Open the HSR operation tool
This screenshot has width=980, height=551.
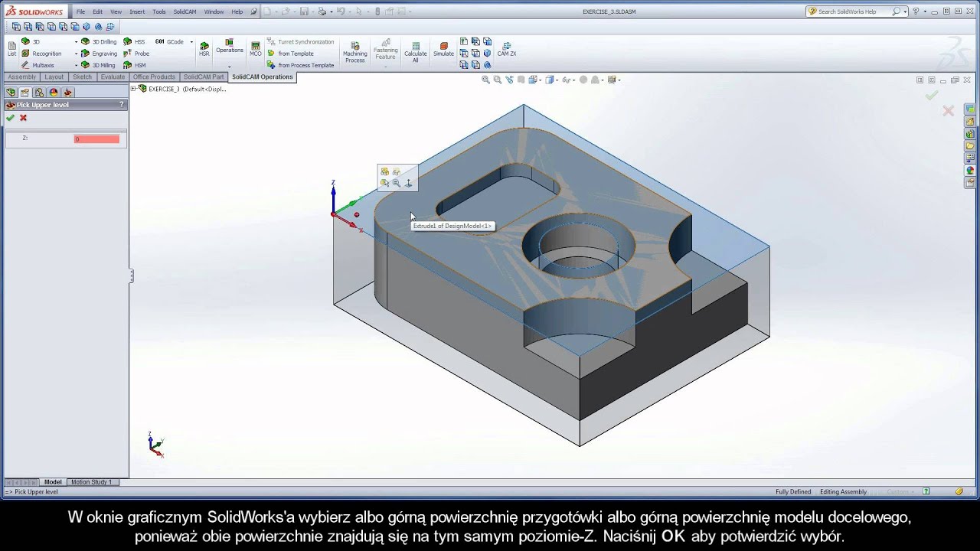204,48
